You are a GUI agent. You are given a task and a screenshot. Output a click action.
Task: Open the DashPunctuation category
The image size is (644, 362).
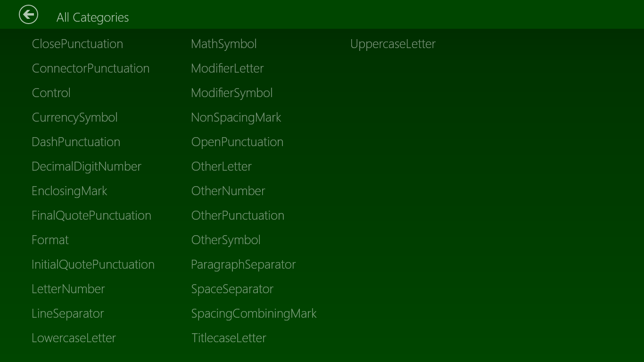tap(76, 142)
